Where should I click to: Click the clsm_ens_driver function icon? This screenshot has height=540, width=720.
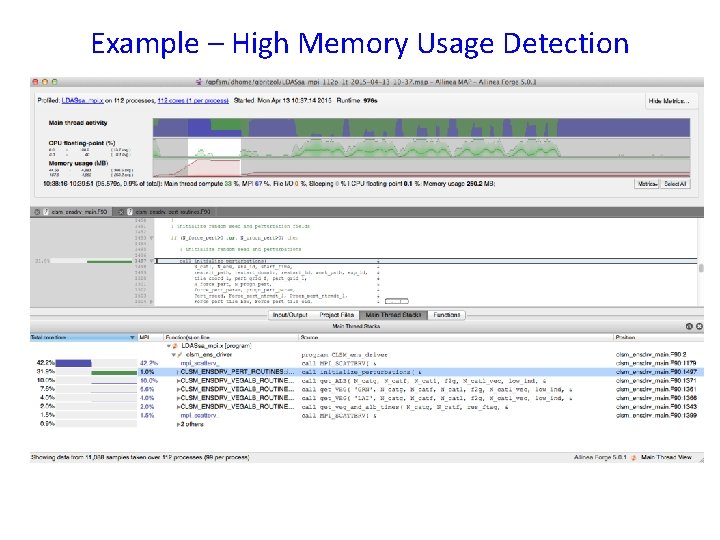tap(180, 354)
